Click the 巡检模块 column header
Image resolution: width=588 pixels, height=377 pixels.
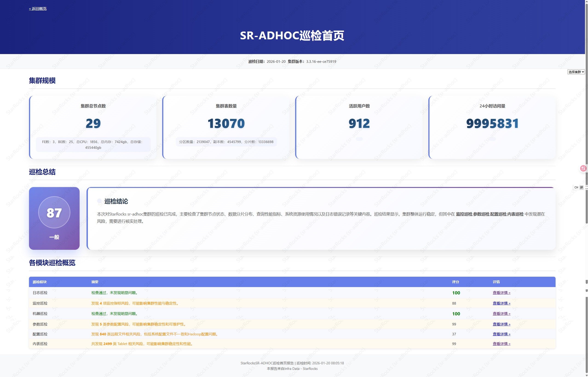(40, 282)
